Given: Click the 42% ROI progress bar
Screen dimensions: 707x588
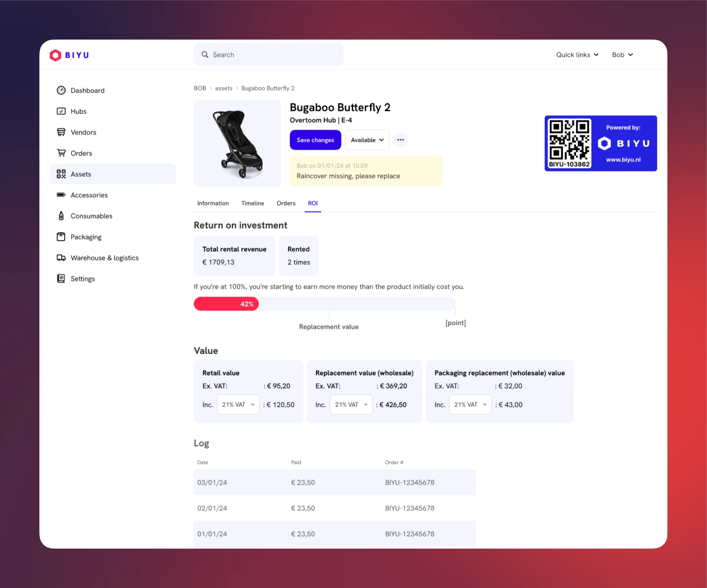Looking at the screenshot, I should point(226,304).
